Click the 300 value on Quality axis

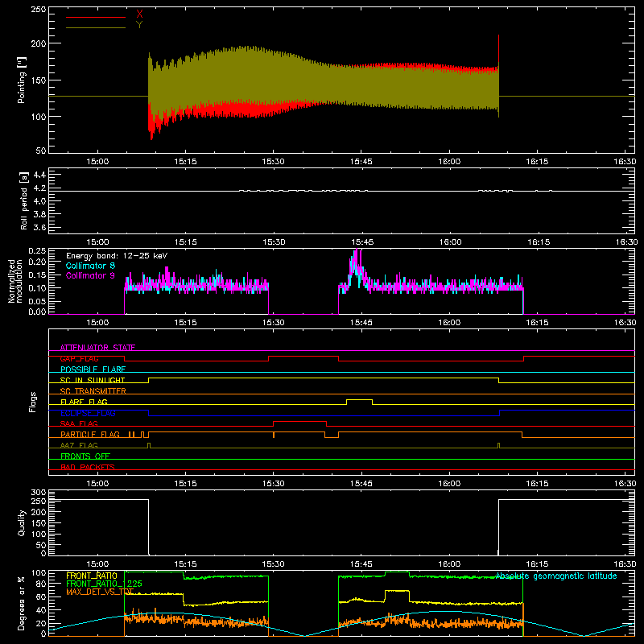(x=39, y=493)
